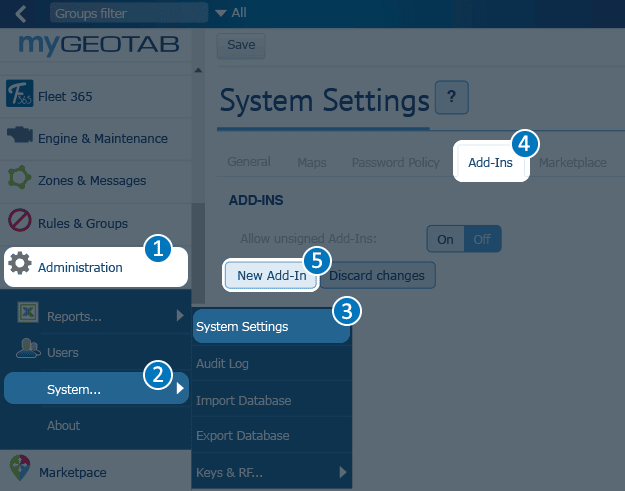Screen dimensions: 625x491
Task: Open the Users menu label
Action: pos(63,352)
